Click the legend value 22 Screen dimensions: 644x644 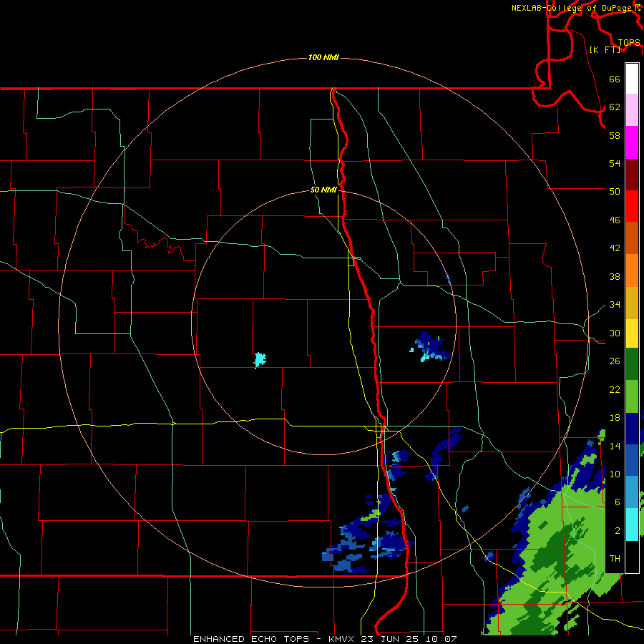pos(615,389)
